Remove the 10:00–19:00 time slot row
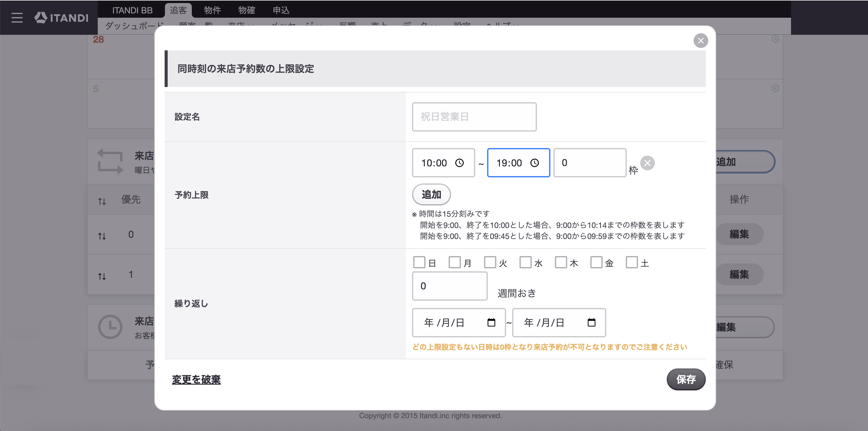 [x=647, y=163]
